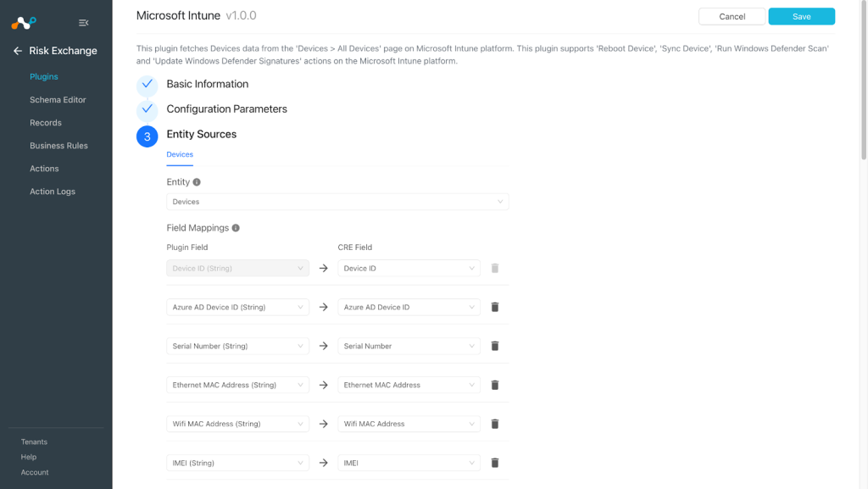The height and width of the screenshot is (489, 868).
Task: Open IMEI CRE field dropdown
Action: click(409, 463)
